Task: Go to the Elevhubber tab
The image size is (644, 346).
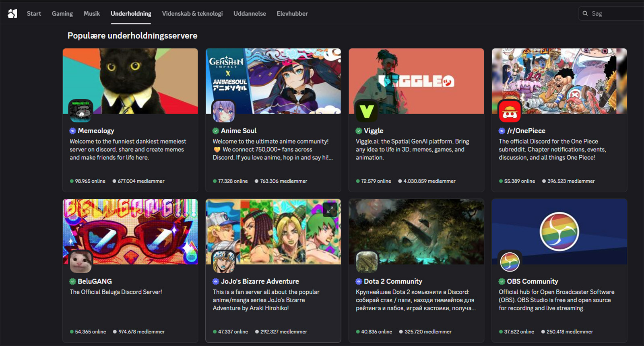Action: [292, 14]
